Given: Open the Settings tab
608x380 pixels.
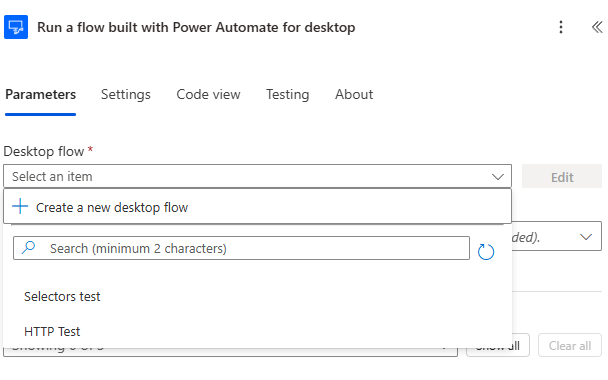Looking at the screenshot, I should coord(126,94).
